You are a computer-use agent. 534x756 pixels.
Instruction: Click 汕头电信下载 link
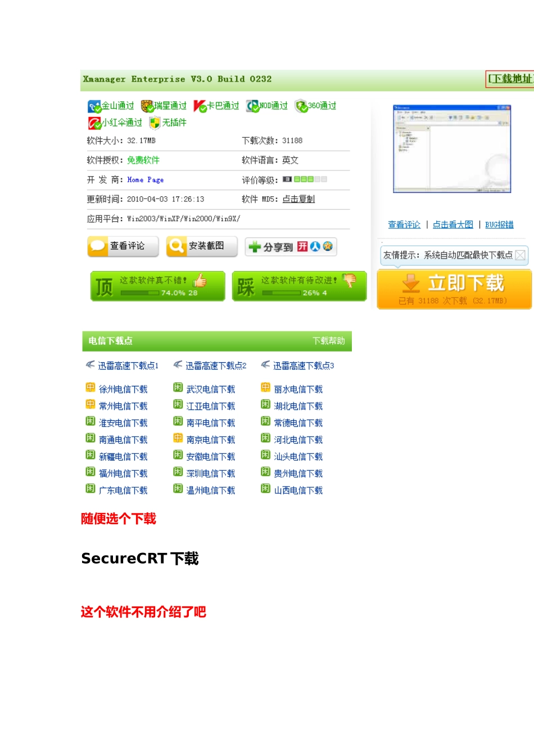298,457
